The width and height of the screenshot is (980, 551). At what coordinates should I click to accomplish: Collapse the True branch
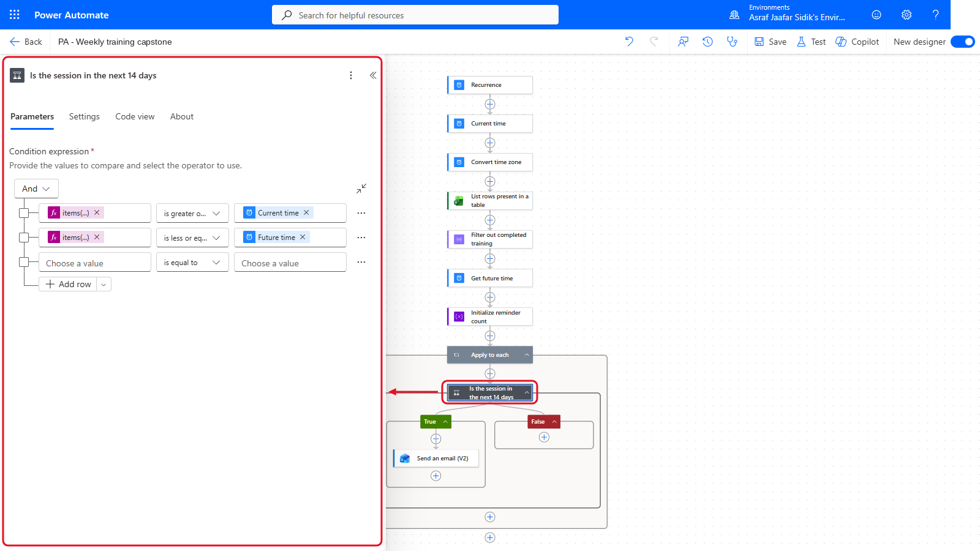click(x=445, y=422)
